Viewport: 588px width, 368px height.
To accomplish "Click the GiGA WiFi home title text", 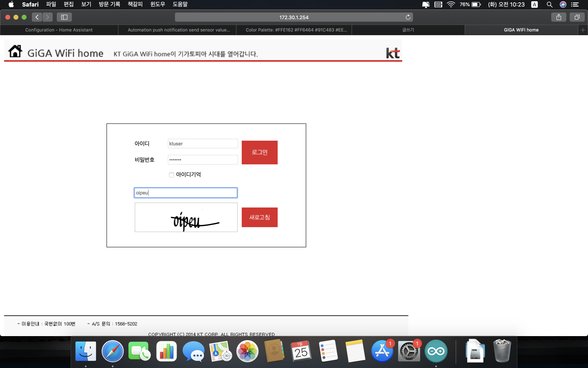I will (65, 53).
